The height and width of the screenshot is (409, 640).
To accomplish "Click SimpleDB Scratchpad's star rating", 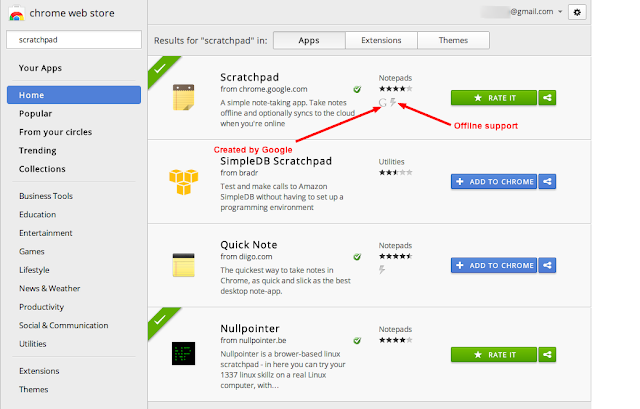I will point(396,172).
